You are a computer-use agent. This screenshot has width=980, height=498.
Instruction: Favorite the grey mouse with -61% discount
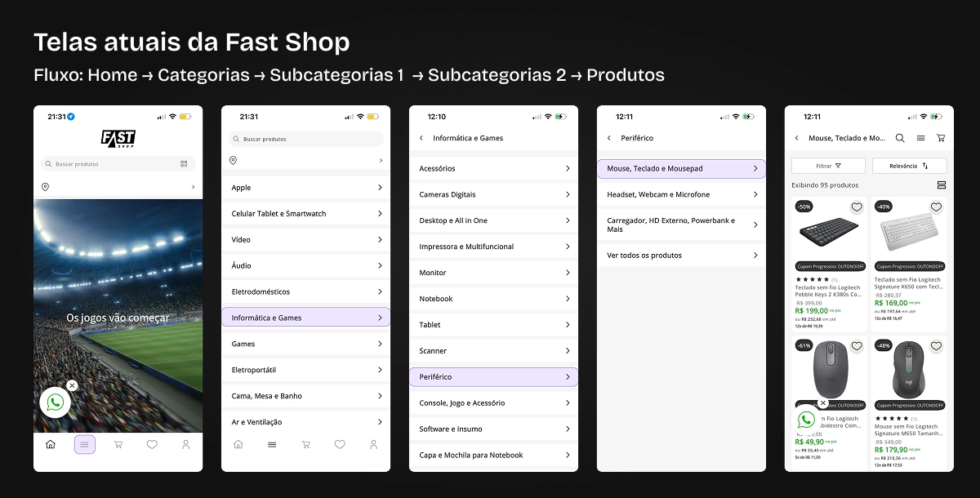coord(857,346)
